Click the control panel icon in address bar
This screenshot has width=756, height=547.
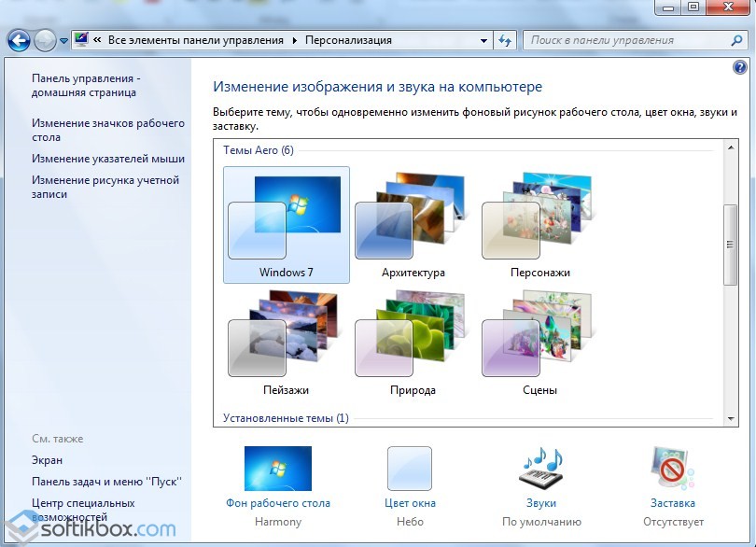pyautogui.click(x=81, y=40)
